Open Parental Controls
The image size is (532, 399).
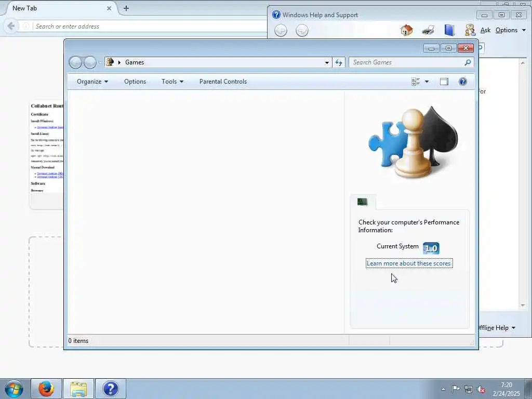(x=223, y=82)
